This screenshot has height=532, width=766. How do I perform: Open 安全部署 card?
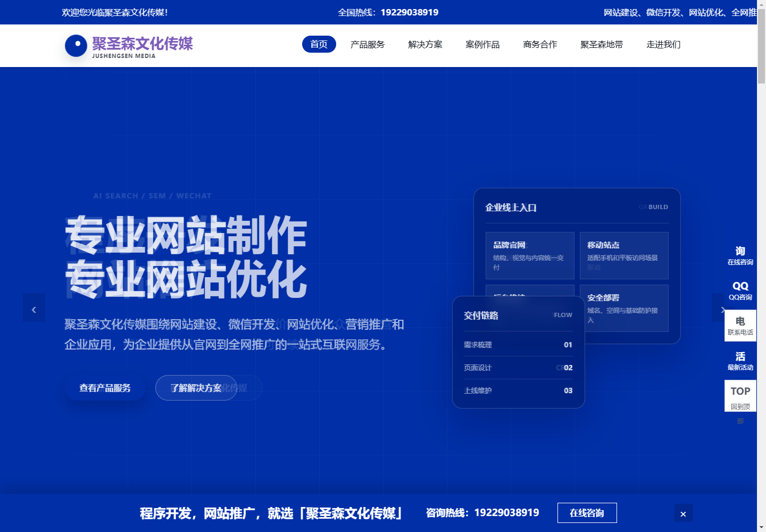(624, 308)
